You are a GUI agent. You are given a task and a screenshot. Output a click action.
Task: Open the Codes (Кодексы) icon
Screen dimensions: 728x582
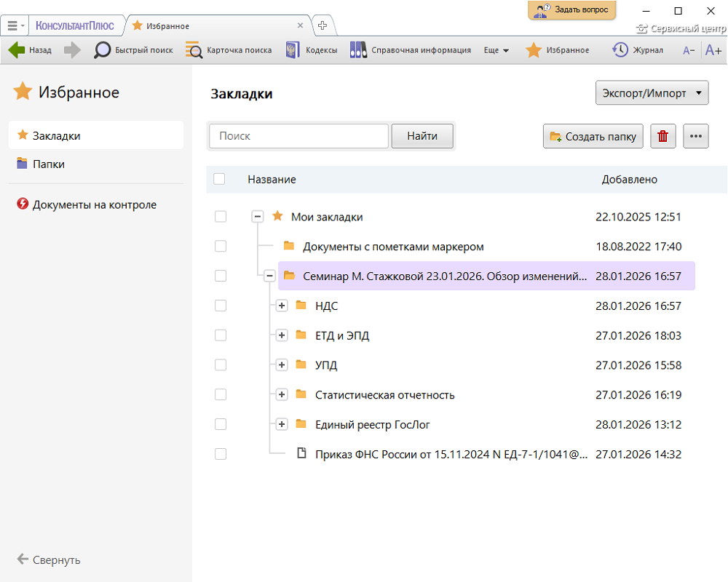pos(293,50)
